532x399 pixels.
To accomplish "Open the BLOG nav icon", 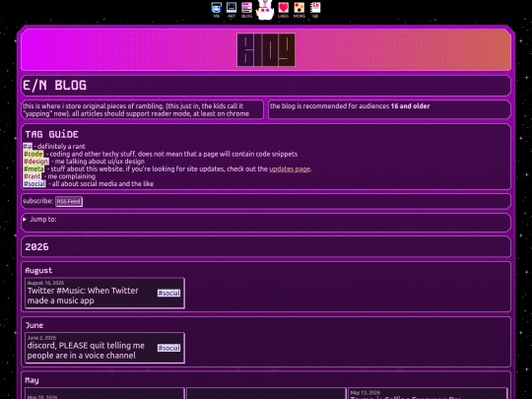I will (x=246, y=10).
